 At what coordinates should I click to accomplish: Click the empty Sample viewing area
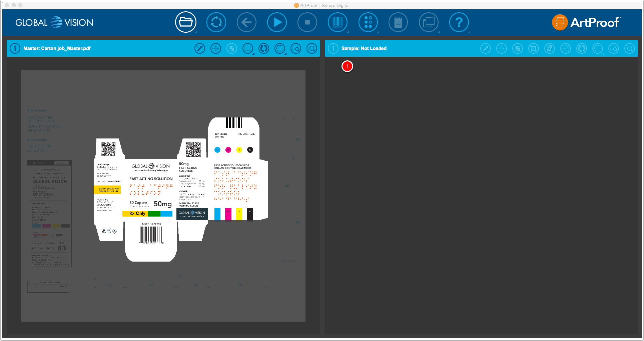(x=481, y=195)
